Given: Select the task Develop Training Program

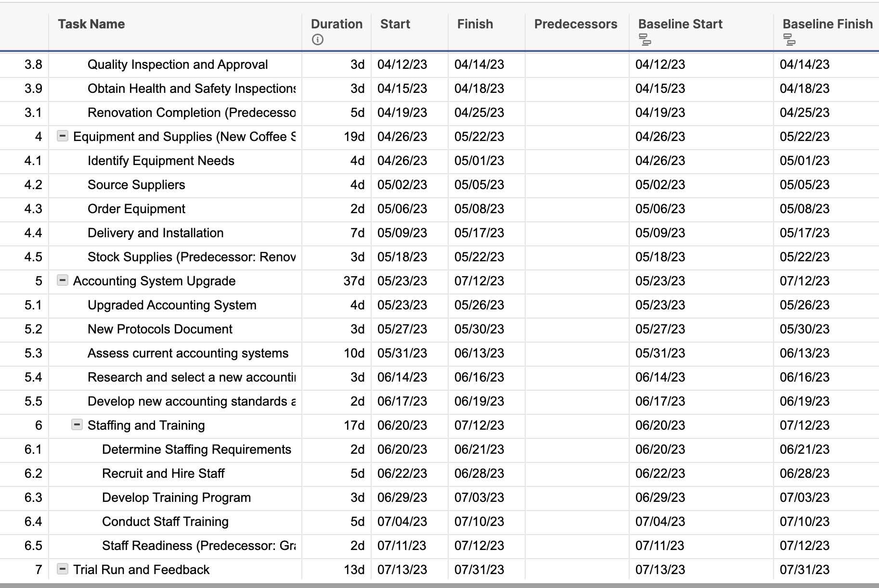Looking at the screenshot, I should click(x=176, y=498).
